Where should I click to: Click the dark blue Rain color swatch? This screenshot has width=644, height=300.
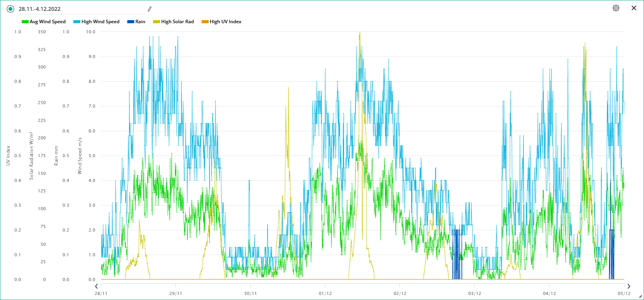pos(131,22)
